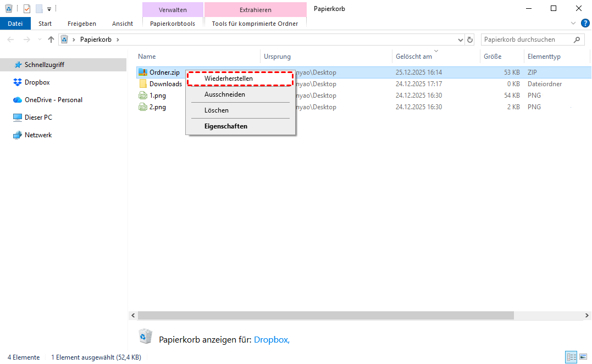Open Dropbox in the navigation pane

pos(37,82)
